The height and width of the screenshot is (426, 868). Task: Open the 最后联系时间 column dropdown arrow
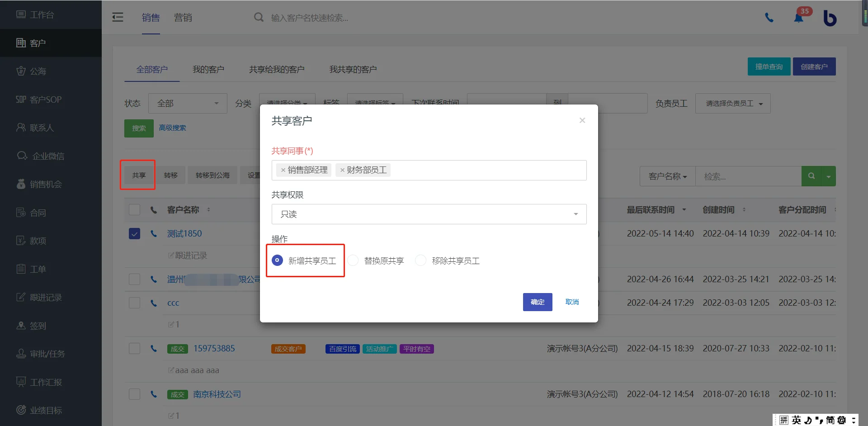[684, 209]
